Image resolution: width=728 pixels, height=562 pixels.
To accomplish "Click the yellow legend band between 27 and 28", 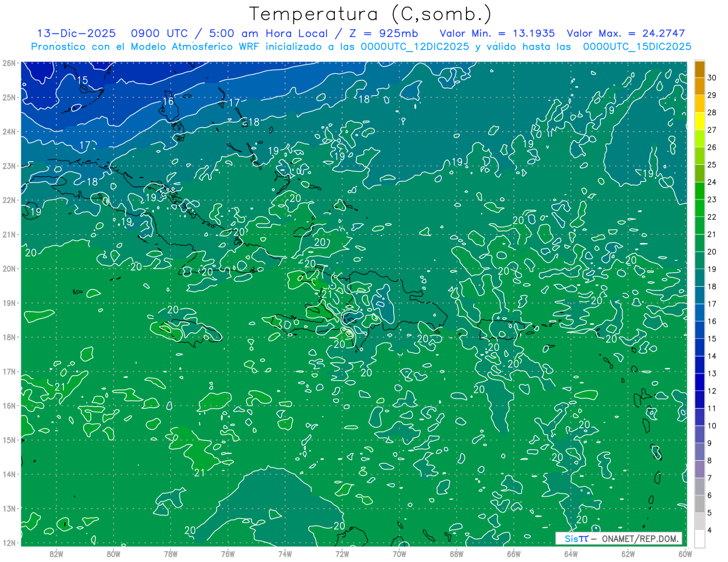I will pyautogui.click(x=699, y=121).
